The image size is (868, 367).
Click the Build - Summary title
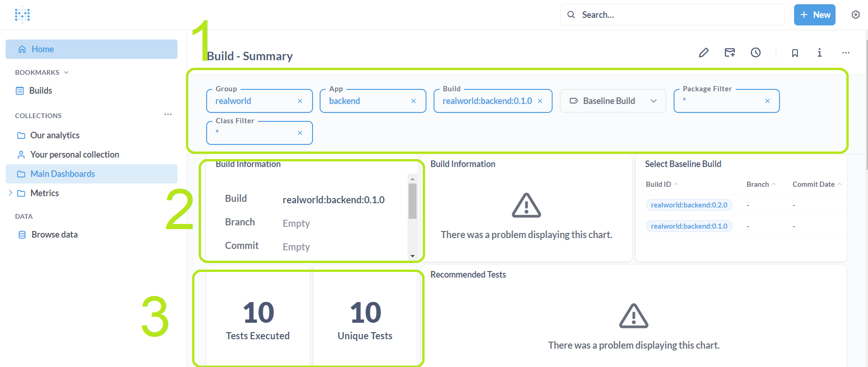tap(250, 56)
